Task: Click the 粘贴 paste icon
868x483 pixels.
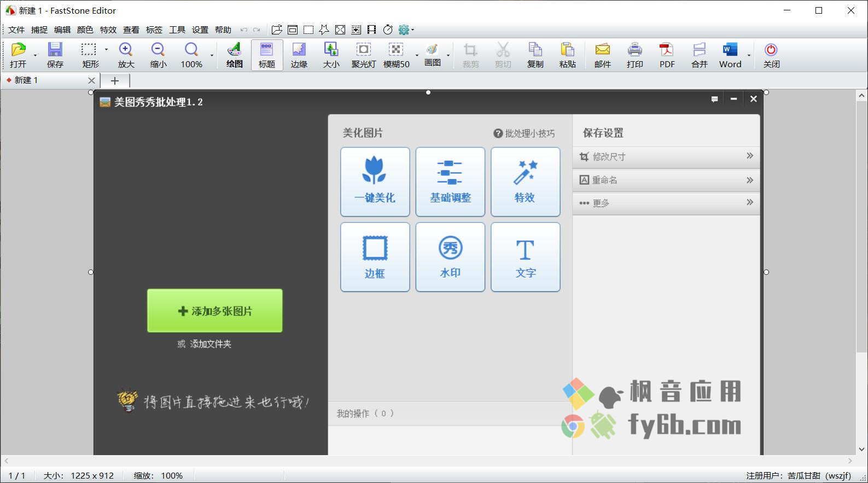Action: 567,55
